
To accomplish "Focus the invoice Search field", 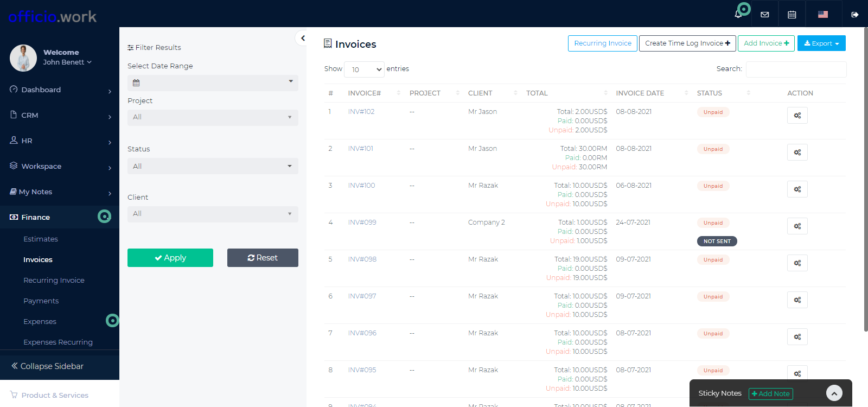I will point(796,69).
